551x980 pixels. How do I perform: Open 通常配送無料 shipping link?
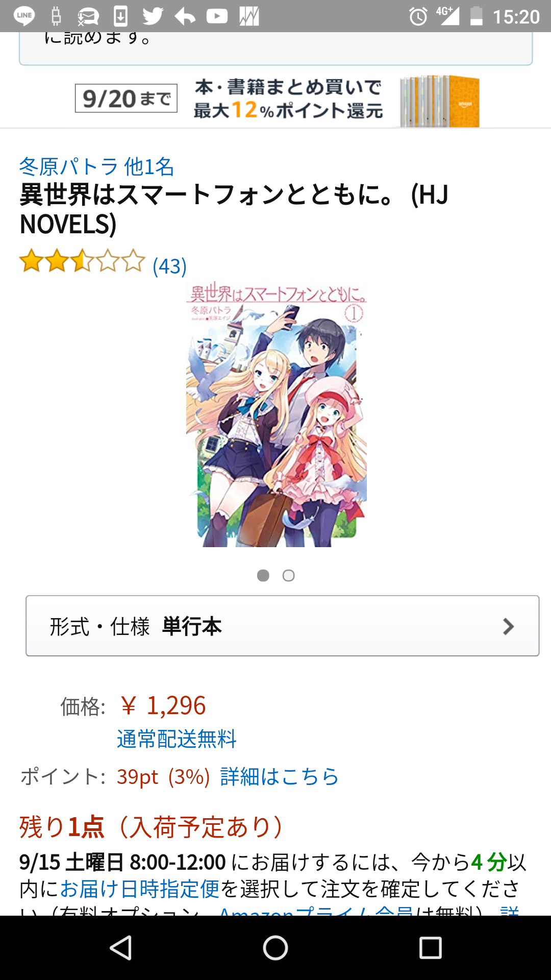(x=177, y=739)
